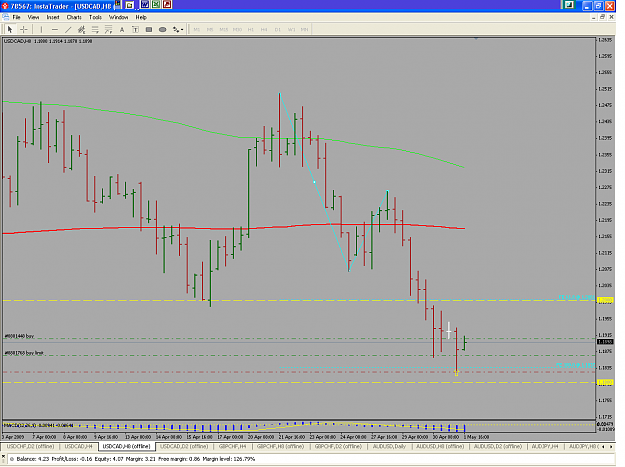Open the arrows objects dropdown

click(x=178, y=29)
